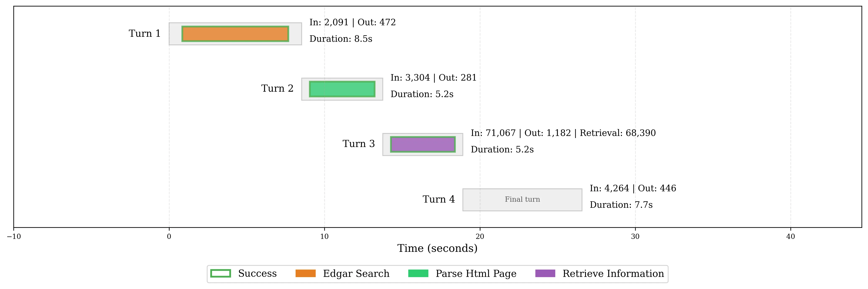This screenshot has width=868, height=289.
Task: Click the 20 tick on the time axis
Action: 480,237
